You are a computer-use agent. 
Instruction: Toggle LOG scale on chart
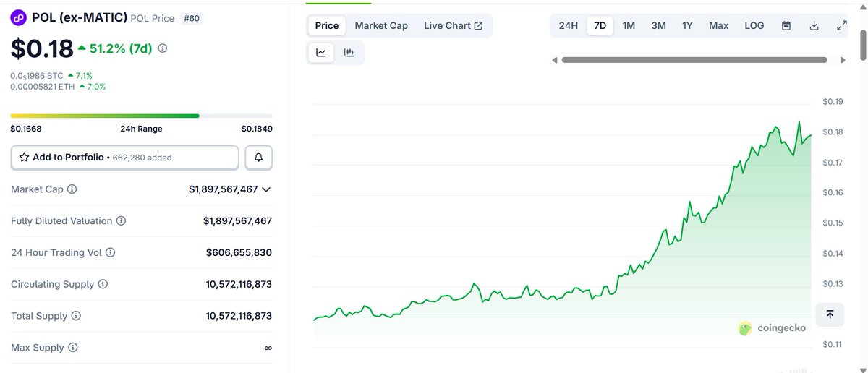tap(754, 25)
